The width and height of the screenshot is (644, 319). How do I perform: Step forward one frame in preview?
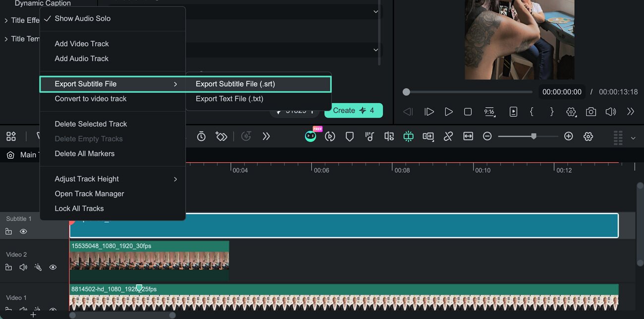429,112
